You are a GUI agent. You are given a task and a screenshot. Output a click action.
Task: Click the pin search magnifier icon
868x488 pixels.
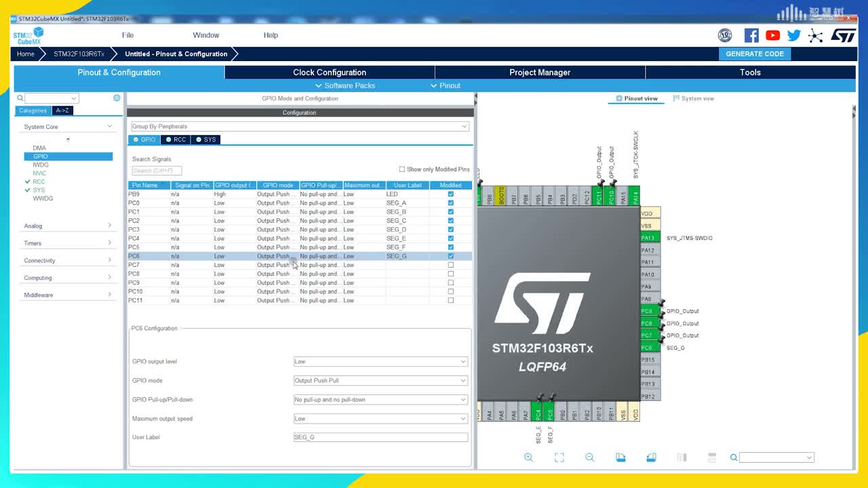coord(734,457)
